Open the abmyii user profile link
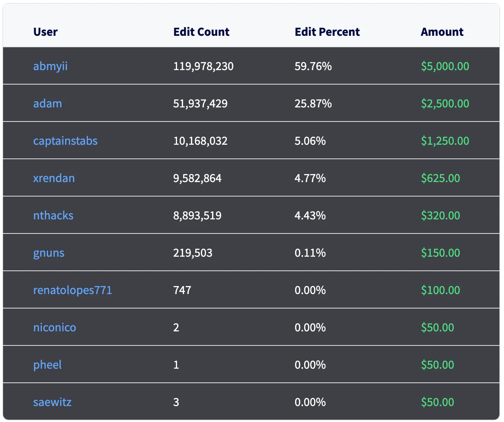The height and width of the screenshot is (422, 504). 50,66
